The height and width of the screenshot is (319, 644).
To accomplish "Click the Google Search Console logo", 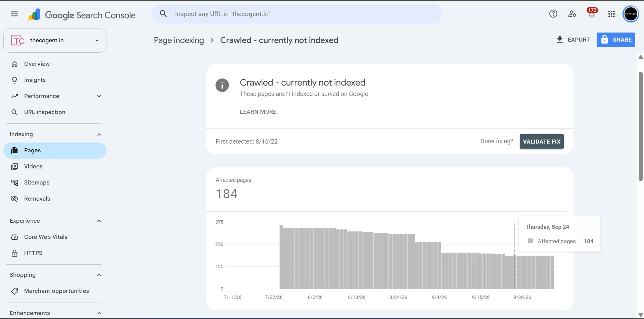I will 82,15.
